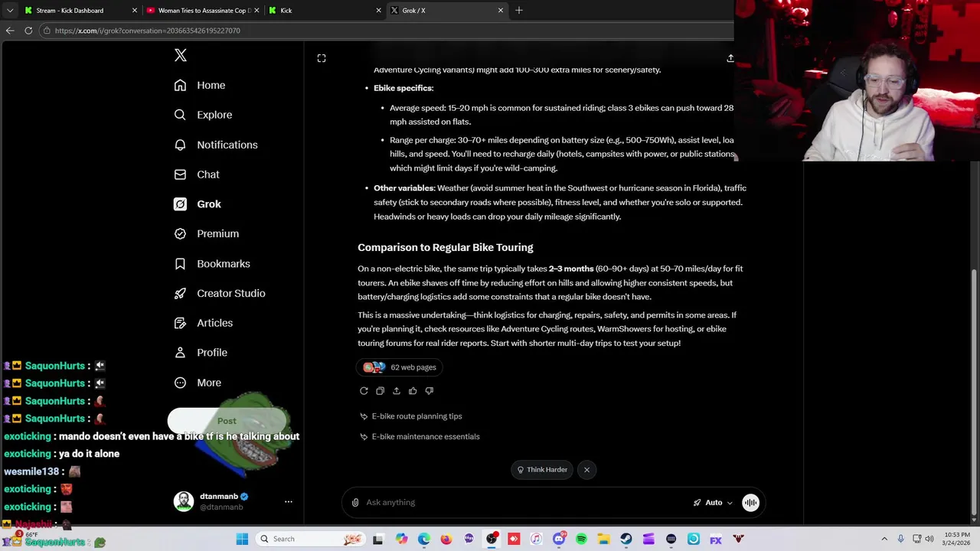Open volume control in system tray

coord(929,539)
